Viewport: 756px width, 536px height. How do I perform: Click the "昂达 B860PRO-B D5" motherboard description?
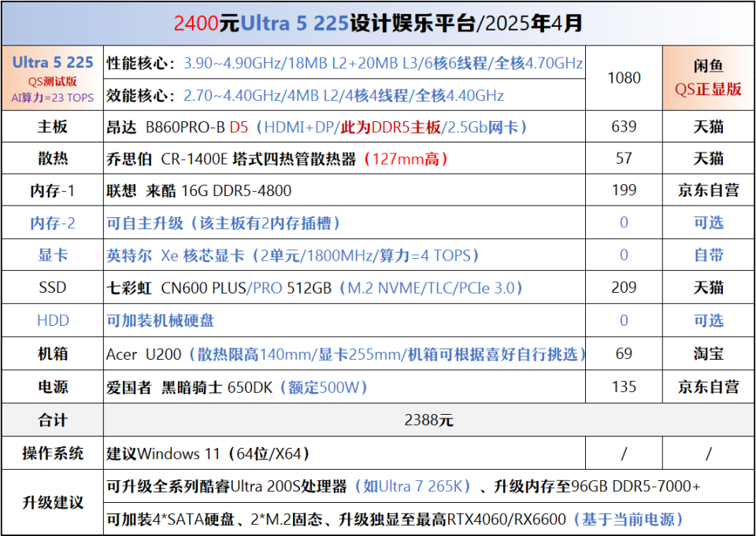point(317,128)
